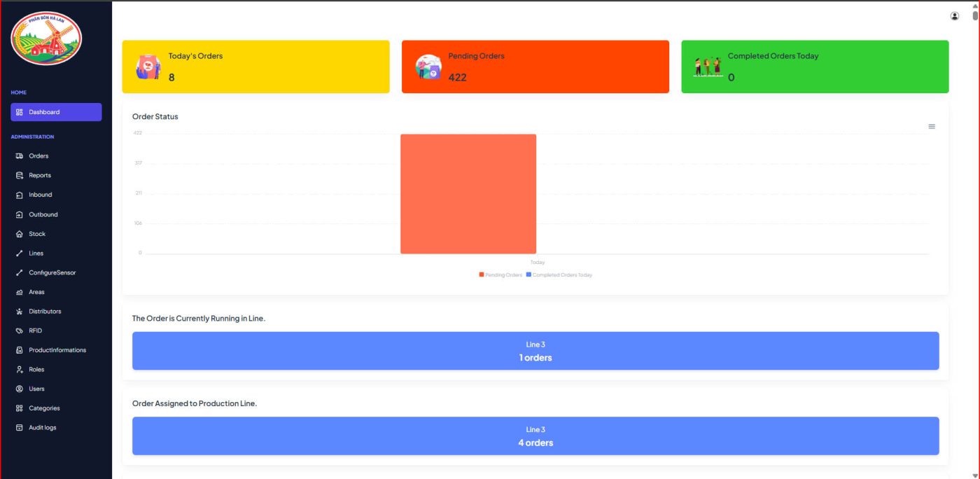Viewport: 980px width, 479px height.
Task: Toggle Pending Orders legend series
Action: pos(500,275)
